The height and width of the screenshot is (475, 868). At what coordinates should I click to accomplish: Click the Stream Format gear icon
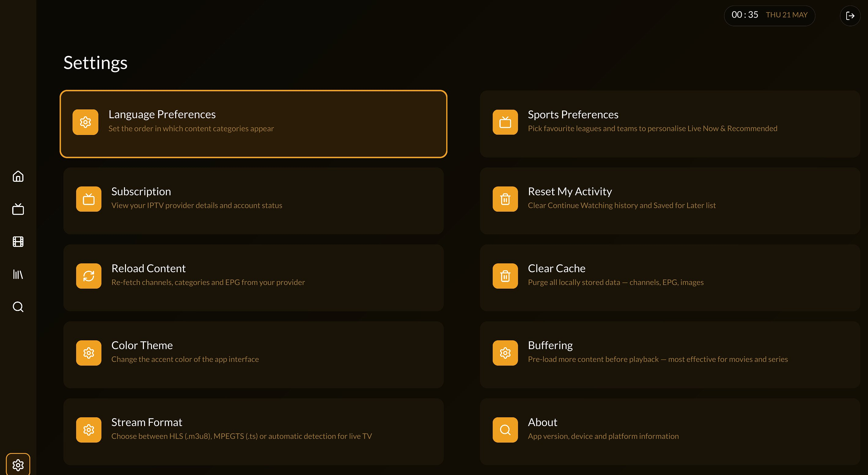point(89,430)
